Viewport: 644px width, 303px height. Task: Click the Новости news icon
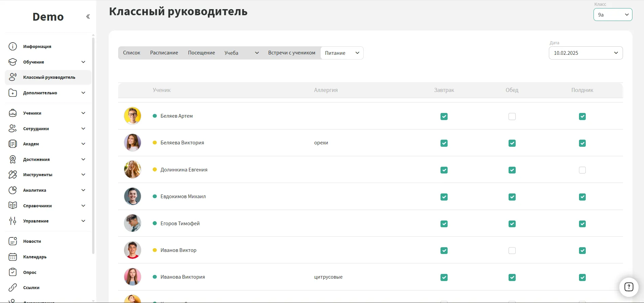(x=13, y=241)
